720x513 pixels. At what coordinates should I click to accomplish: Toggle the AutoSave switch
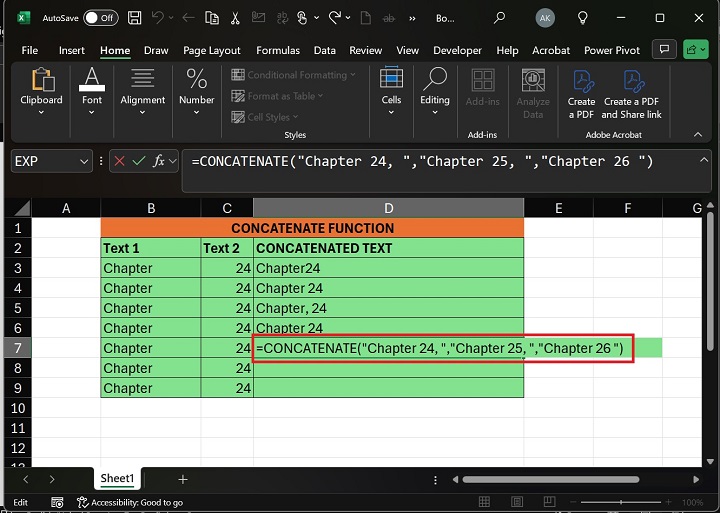(99, 18)
